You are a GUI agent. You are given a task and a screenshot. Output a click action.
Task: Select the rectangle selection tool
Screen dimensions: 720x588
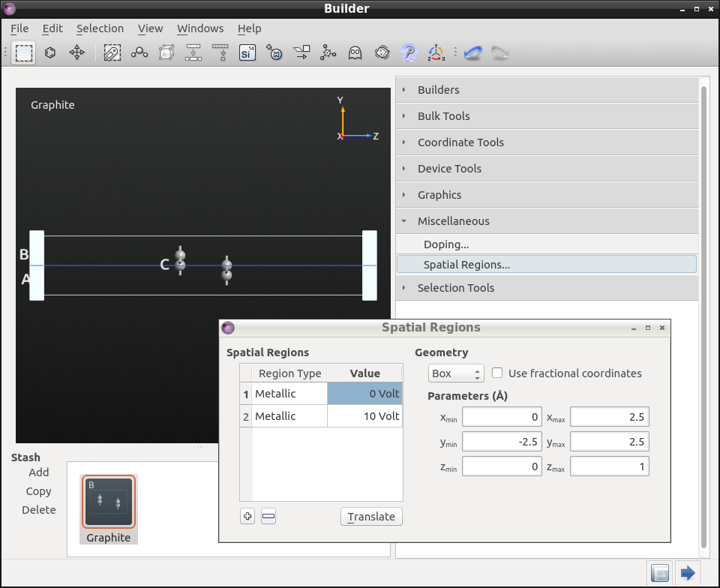(x=24, y=53)
